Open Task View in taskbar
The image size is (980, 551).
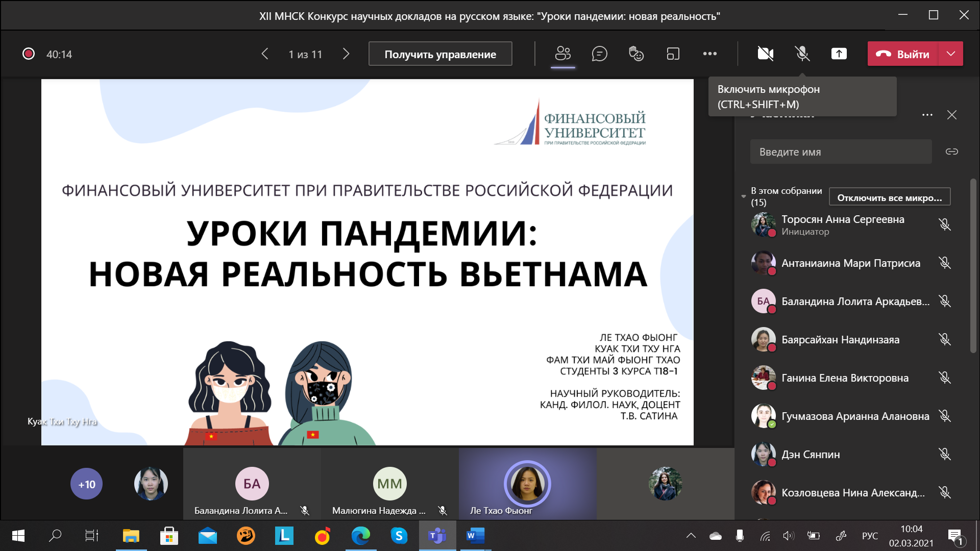(92, 536)
